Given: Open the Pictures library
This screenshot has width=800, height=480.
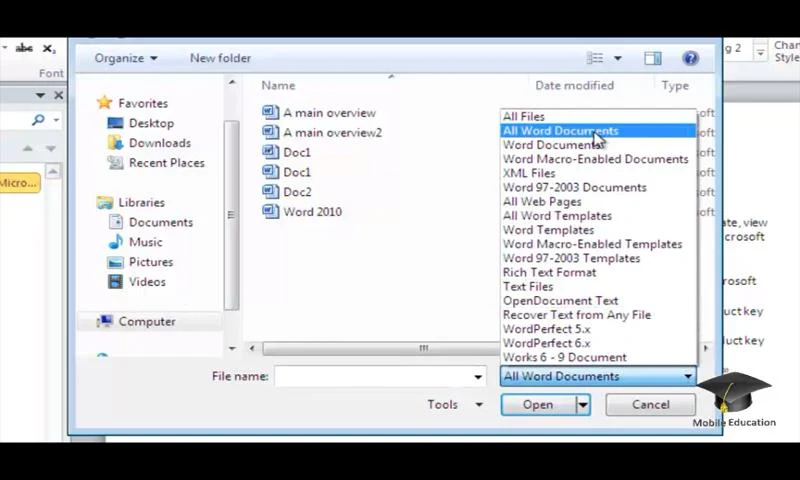Looking at the screenshot, I should [151, 262].
